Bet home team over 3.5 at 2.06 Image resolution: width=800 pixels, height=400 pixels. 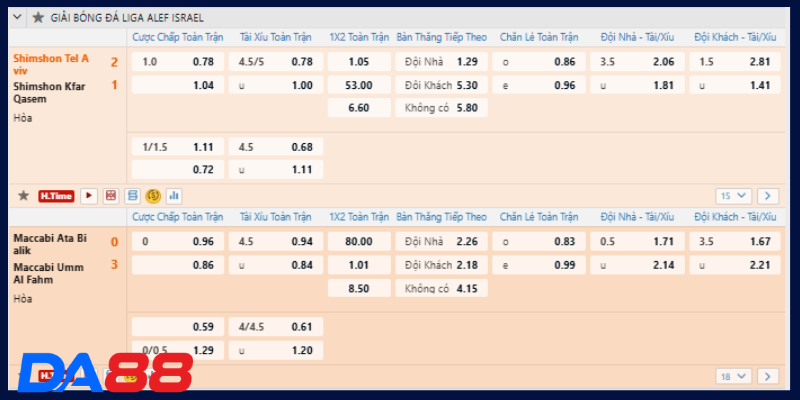[x=637, y=62]
